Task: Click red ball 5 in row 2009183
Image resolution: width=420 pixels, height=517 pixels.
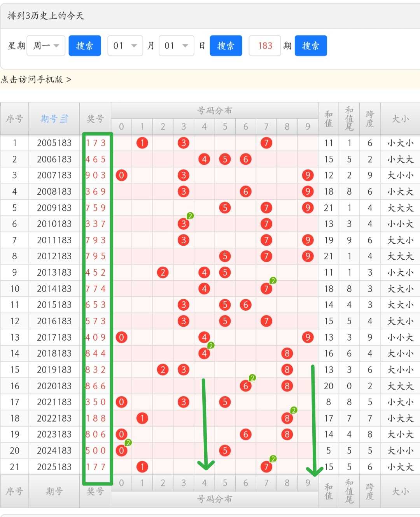Action: click(x=225, y=208)
